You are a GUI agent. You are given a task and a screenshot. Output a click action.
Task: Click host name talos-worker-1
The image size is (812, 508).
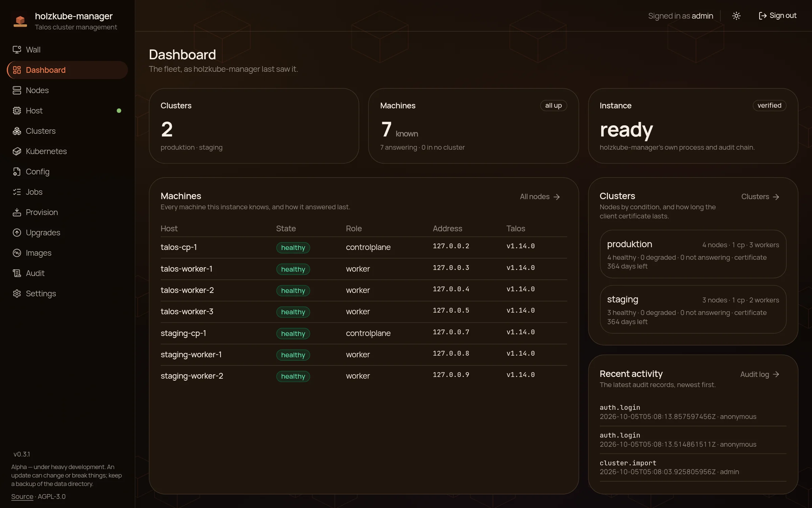coord(186,269)
